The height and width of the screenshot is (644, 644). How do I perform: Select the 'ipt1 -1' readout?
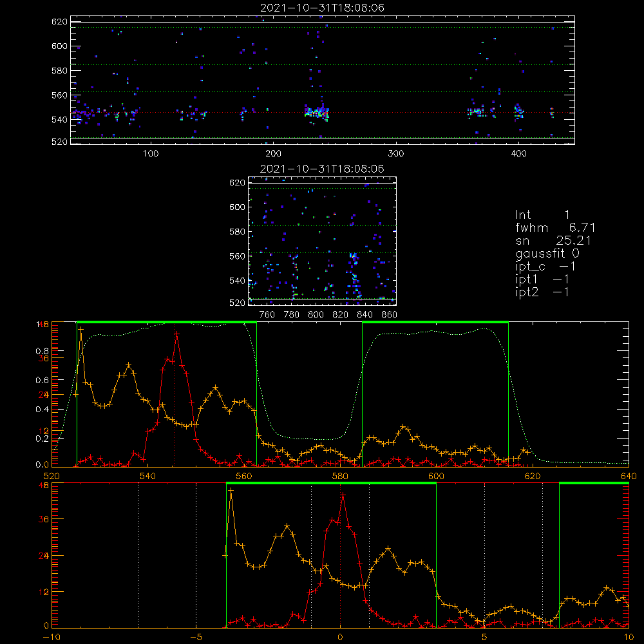pos(542,279)
